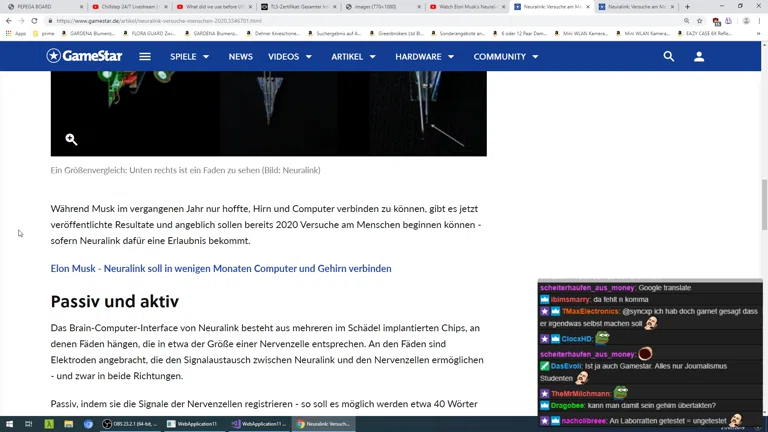Click the image caption 'Ein Größenvergleich'
768x432 pixels.
tap(186, 170)
